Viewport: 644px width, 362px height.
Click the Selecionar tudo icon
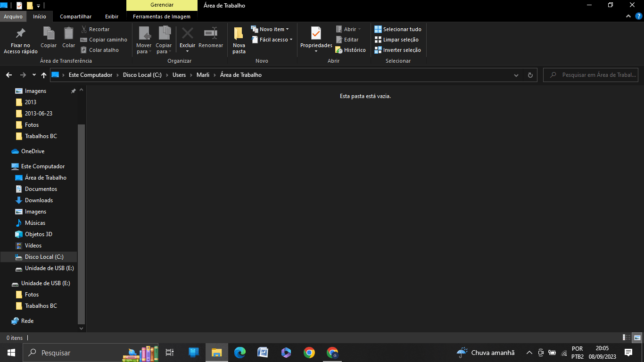[378, 29]
